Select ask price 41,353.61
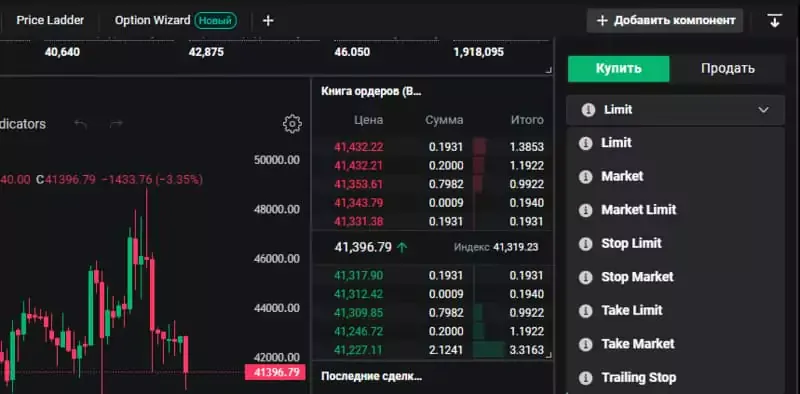The image size is (800, 394). click(358, 184)
